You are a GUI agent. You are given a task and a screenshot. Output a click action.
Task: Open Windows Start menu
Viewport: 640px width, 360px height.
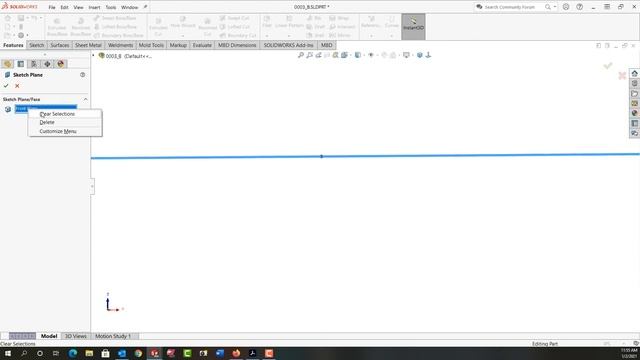tap(8, 353)
